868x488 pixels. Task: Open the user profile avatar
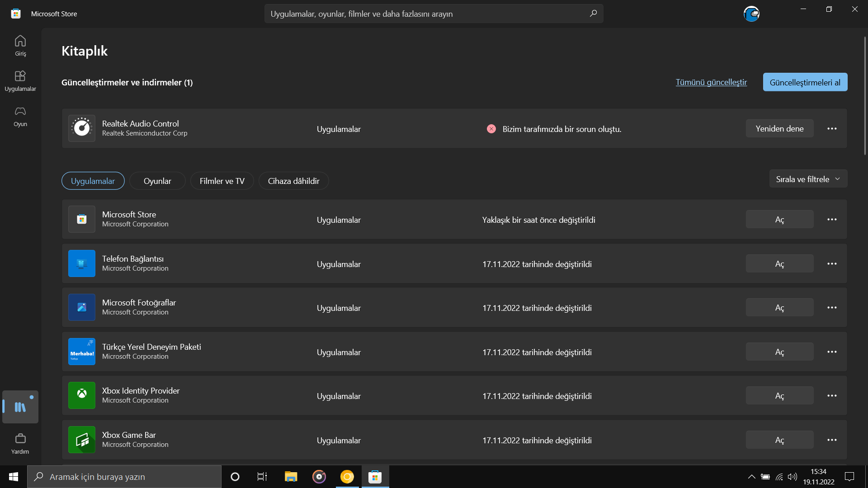(x=751, y=14)
